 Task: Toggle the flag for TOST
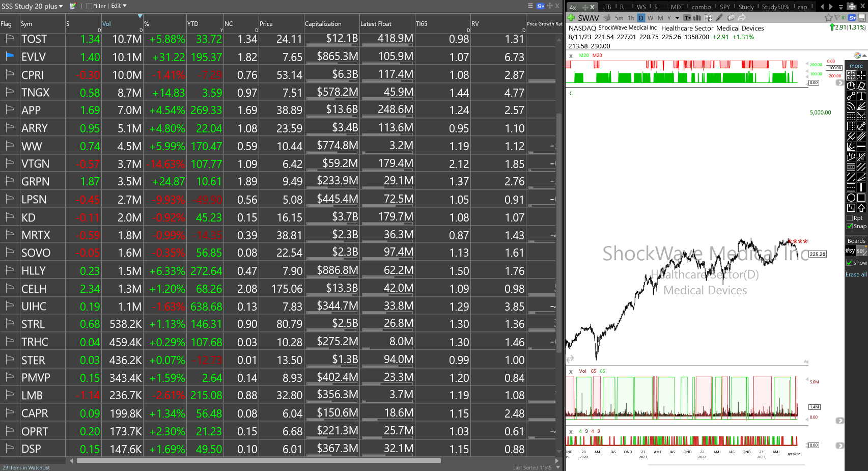(x=9, y=39)
